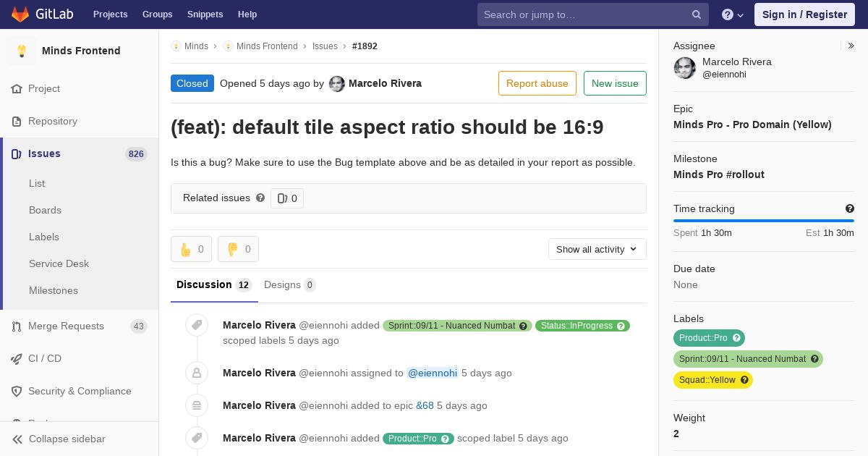This screenshot has width=868, height=456.
Task: Open the &68 epic link
Action: tap(425, 405)
